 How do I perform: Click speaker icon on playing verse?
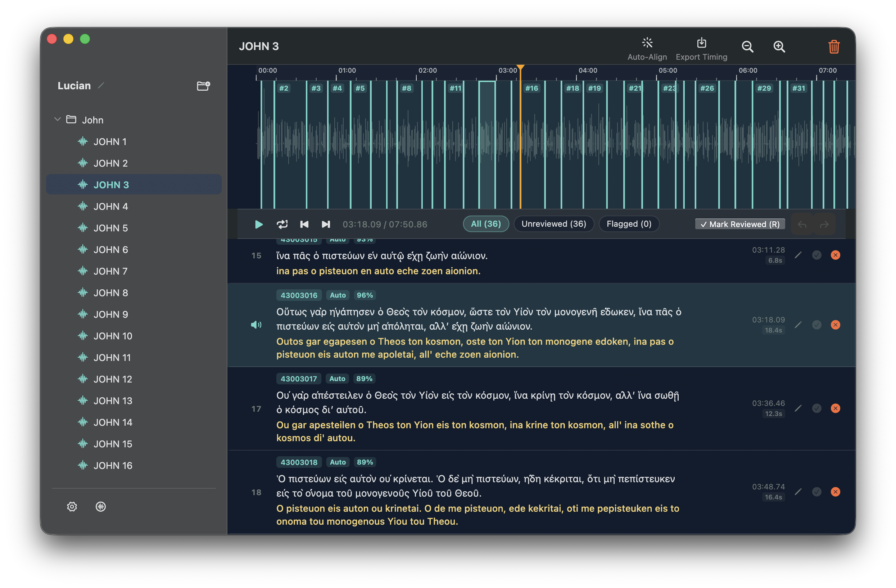coord(256,325)
